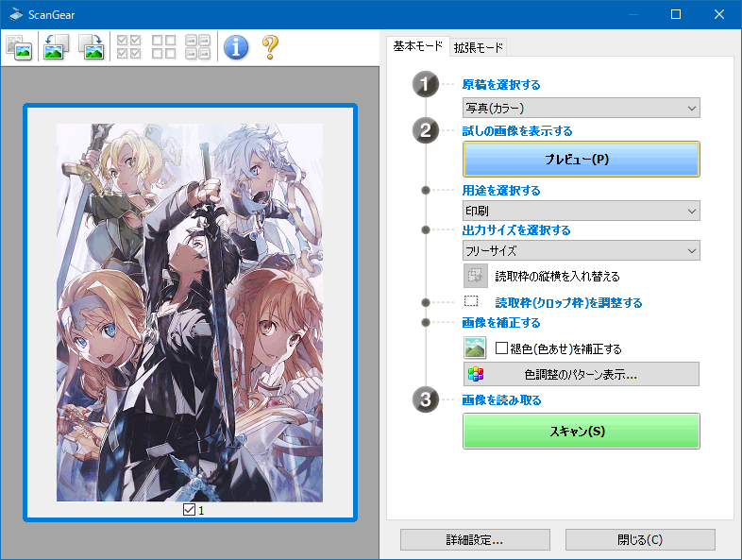This screenshot has width=742, height=560.
Task: Rotate image left using toolbar icon
Action: click(56, 47)
